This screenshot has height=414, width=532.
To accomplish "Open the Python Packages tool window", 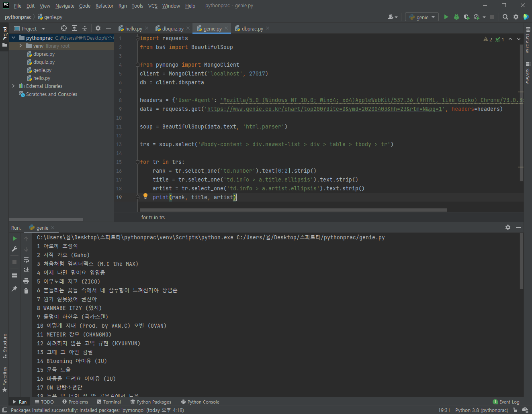I will (151, 402).
